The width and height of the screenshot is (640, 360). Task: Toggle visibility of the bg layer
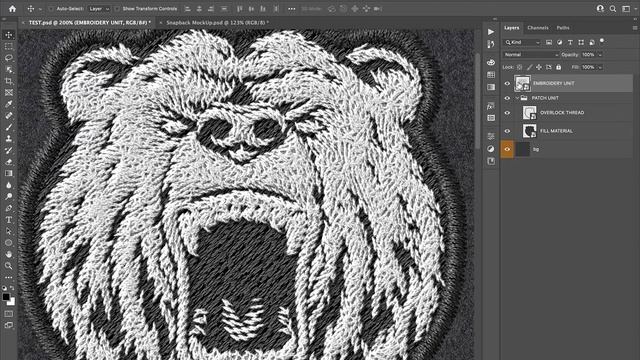pyautogui.click(x=507, y=149)
